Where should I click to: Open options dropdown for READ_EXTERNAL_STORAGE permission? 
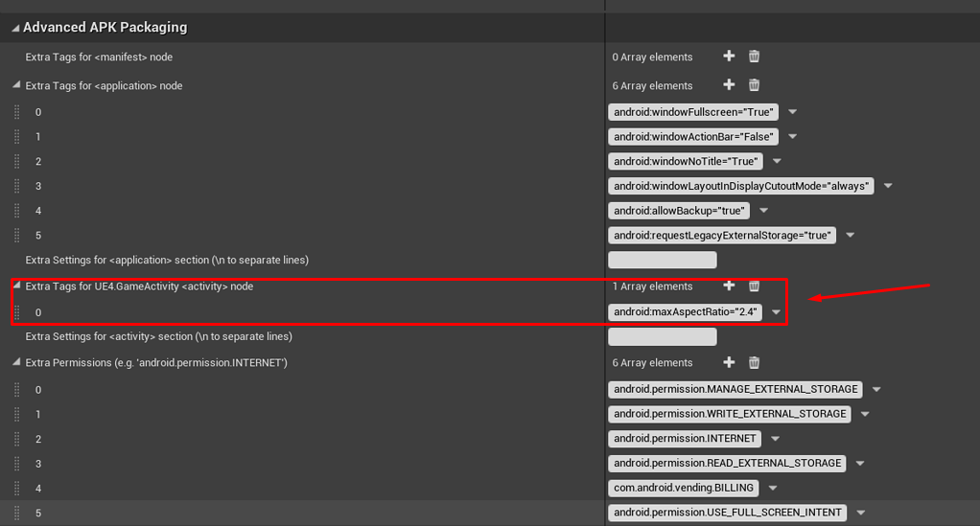[x=860, y=463]
